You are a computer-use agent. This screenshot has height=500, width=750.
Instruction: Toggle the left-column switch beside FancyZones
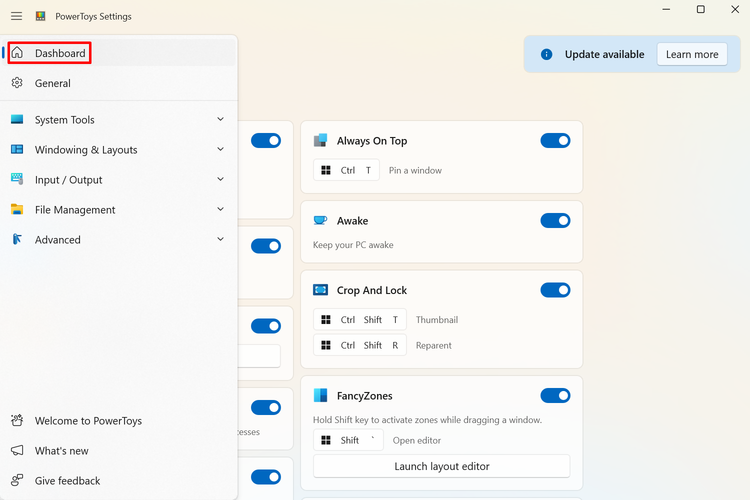point(265,407)
